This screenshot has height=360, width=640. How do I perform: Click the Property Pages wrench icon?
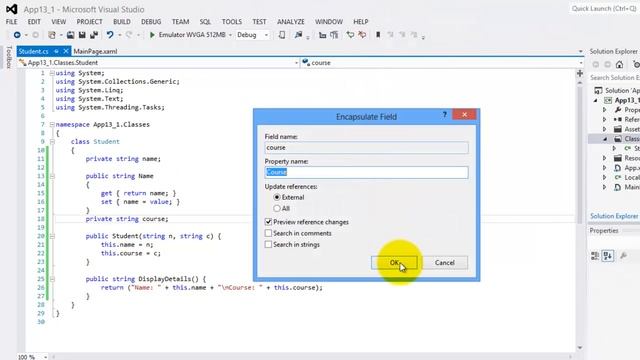tap(623, 256)
